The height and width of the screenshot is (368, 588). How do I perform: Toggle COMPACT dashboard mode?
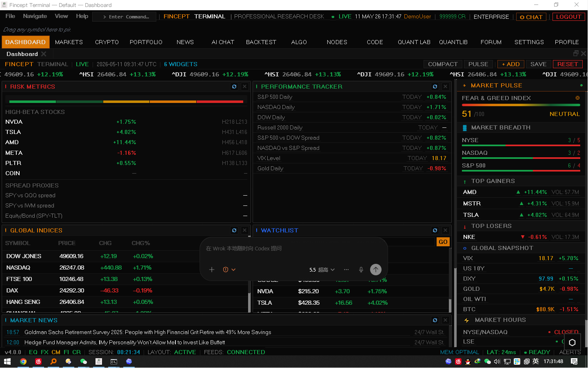pos(443,64)
